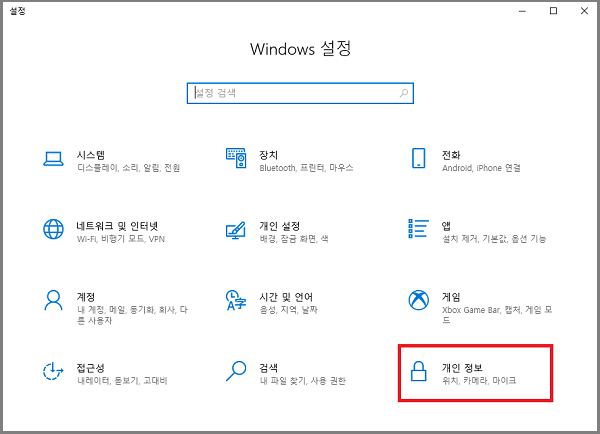
Task: Open the 장치 keyboard and speaker icon
Action: click(236, 158)
